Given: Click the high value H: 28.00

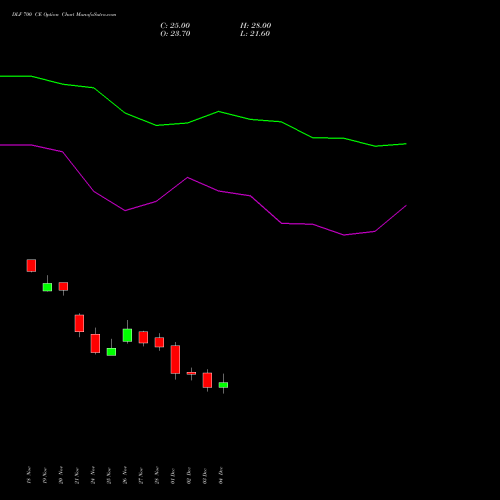Looking at the screenshot, I should click(255, 26).
